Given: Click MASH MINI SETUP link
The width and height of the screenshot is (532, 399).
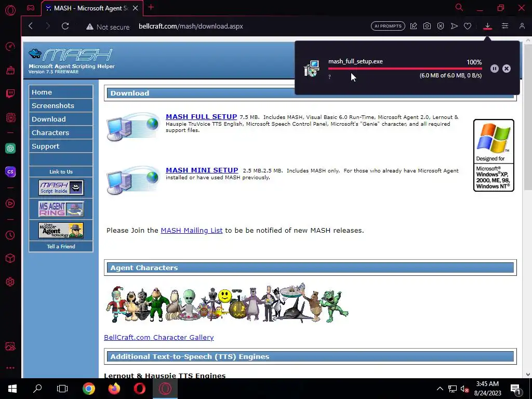Looking at the screenshot, I should (202, 170).
